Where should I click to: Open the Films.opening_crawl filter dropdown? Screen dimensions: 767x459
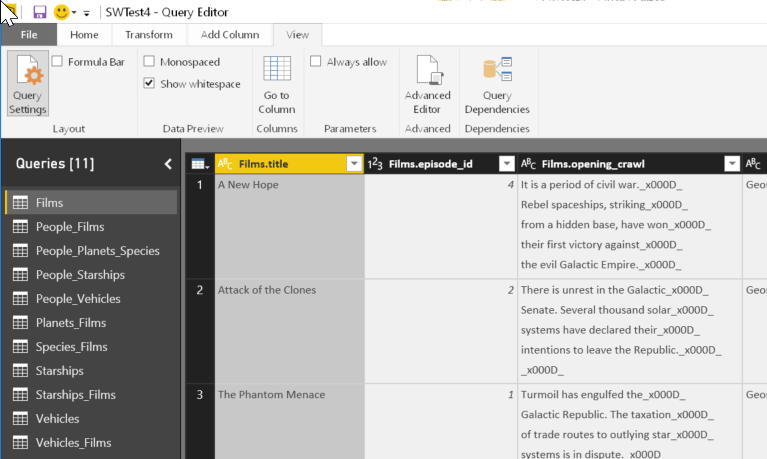pyautogui.click(x=732, y=164)
